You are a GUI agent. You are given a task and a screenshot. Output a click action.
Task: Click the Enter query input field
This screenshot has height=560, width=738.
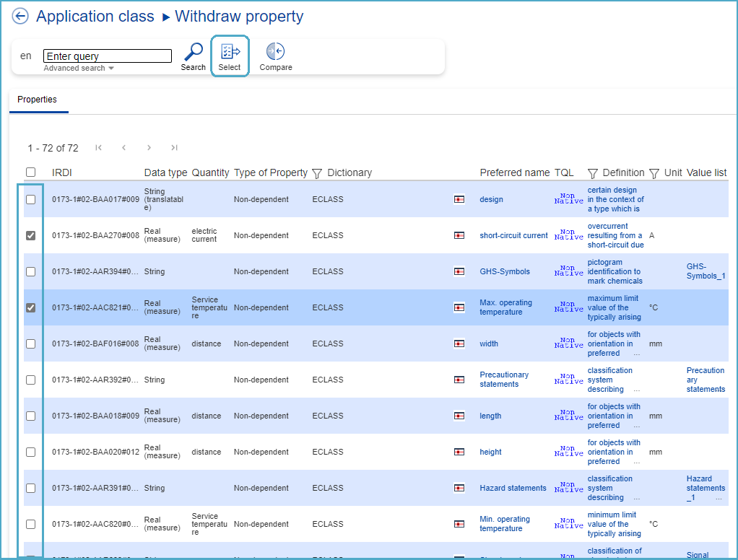[x=108, y=56]
